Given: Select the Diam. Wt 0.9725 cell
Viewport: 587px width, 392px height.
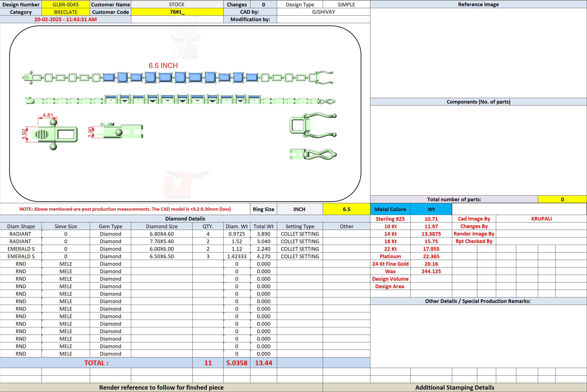Looking at the screenshot, I should coord(237,234).
